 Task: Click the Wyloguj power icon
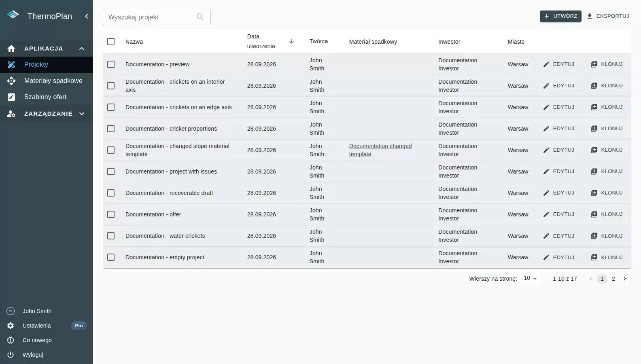click(x=11, y=355)
